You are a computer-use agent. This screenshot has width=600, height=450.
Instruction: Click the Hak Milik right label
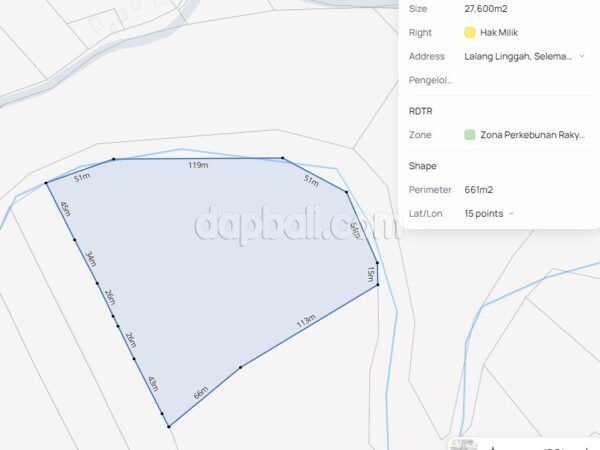click(499, 33)
